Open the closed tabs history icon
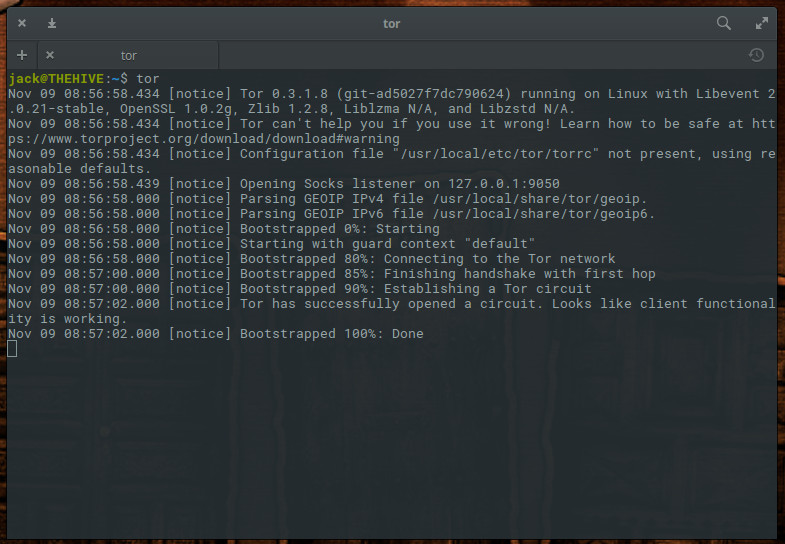The width and height of the screenshot is (785, 544). coord(756,55)
